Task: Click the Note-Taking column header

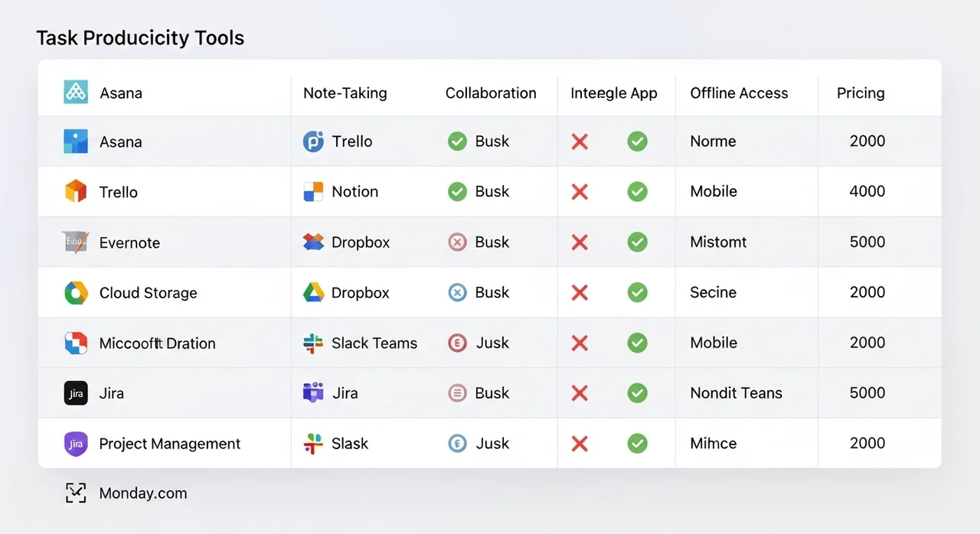Action: click(345, 93)
